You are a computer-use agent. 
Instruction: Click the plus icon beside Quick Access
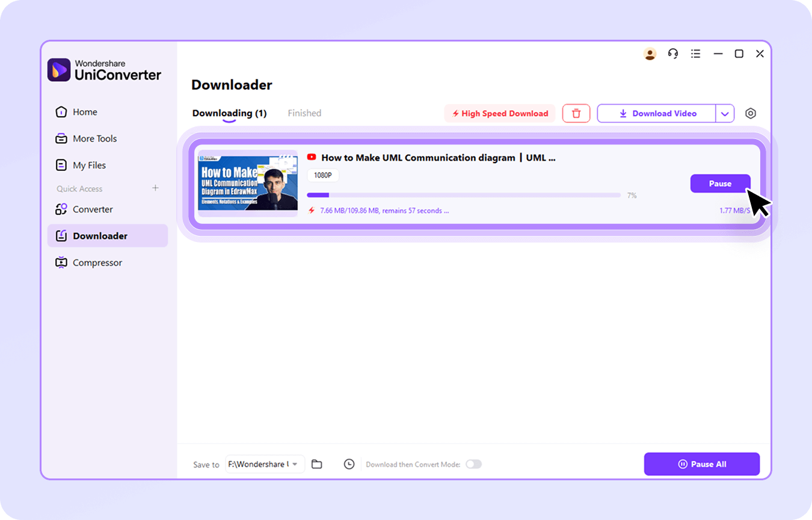tap(155, 188)
